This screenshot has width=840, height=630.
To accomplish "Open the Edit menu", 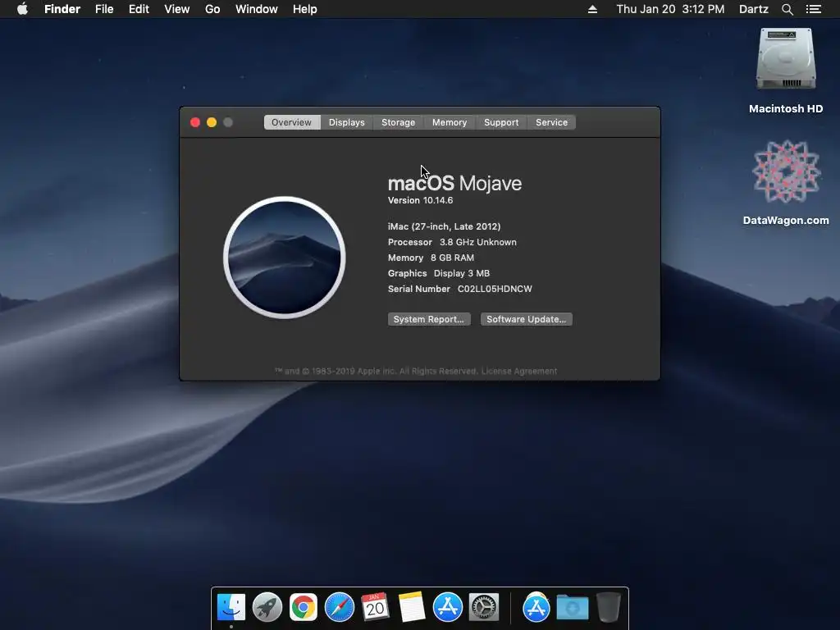I will click(139, 9).
